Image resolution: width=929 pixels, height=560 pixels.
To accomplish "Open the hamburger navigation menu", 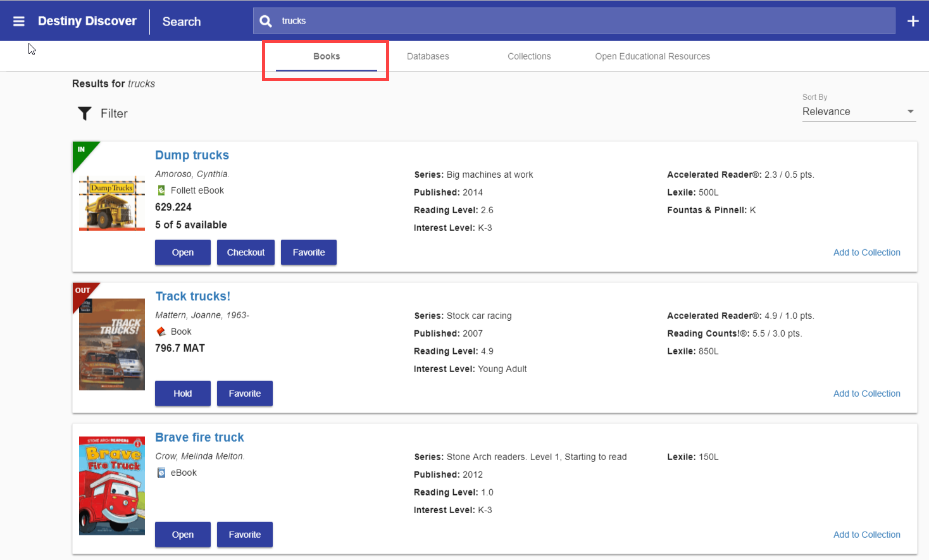I will point(19,22).
